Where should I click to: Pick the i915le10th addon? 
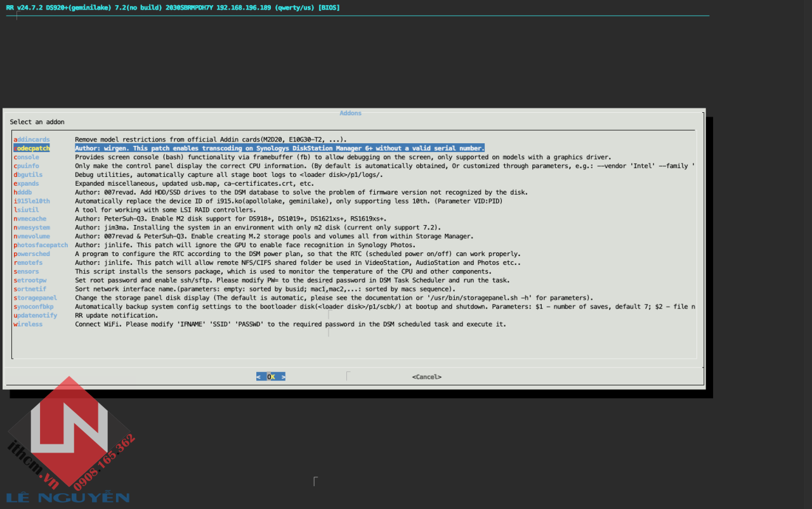(x=32, y=201)
